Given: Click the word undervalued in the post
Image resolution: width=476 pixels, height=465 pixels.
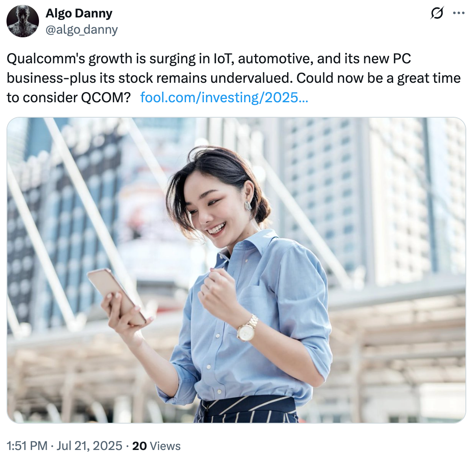Looking at the screenshot, I should (251, 78).
